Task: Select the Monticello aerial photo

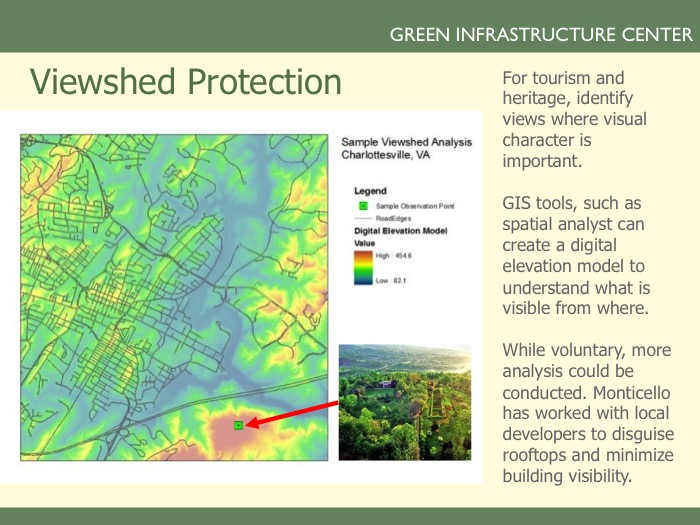Action: [x=404, y=401]
